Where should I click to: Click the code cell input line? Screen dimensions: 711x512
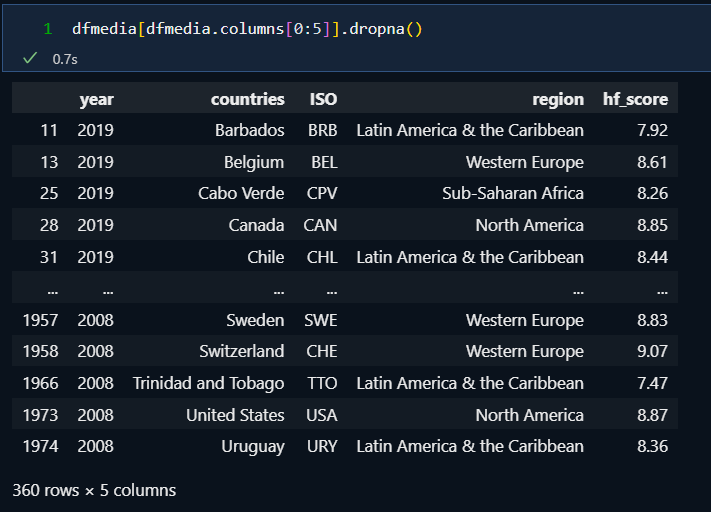247,29
